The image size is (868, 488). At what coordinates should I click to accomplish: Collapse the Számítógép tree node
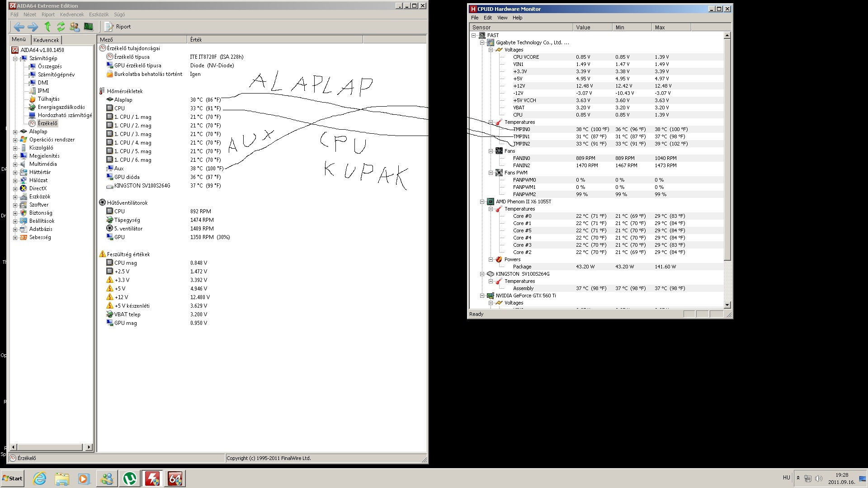point(15,58)
